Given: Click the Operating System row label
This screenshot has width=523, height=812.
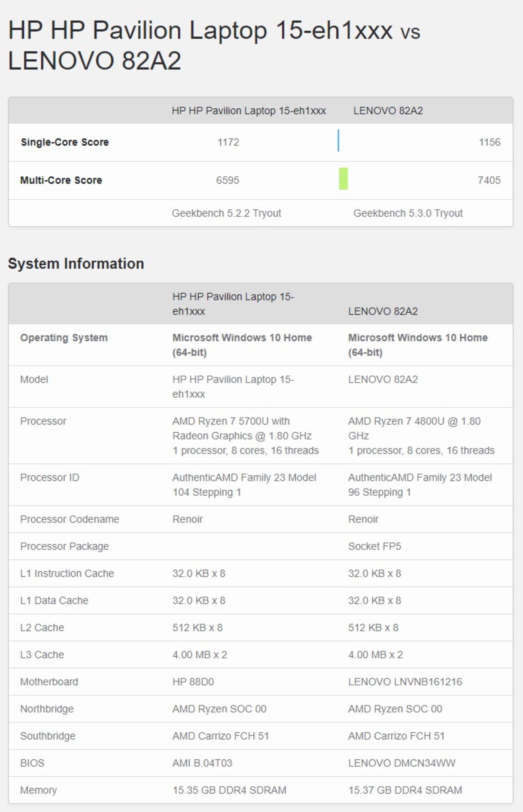Looking at the screenshot, I should (64, 338).
